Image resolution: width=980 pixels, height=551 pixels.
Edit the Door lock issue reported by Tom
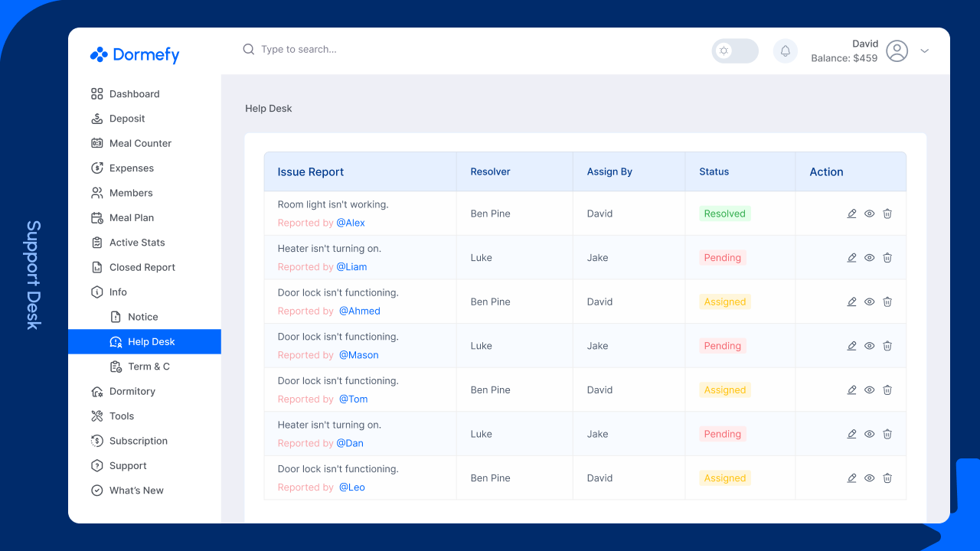pos(851,390)
